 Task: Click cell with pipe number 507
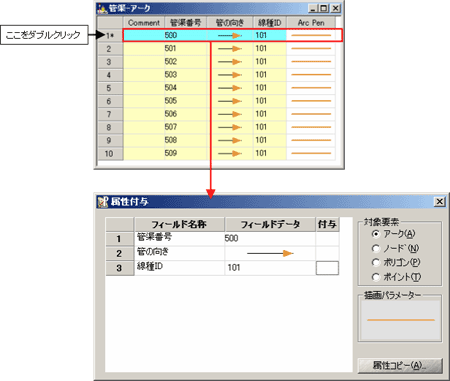(186, 127)
